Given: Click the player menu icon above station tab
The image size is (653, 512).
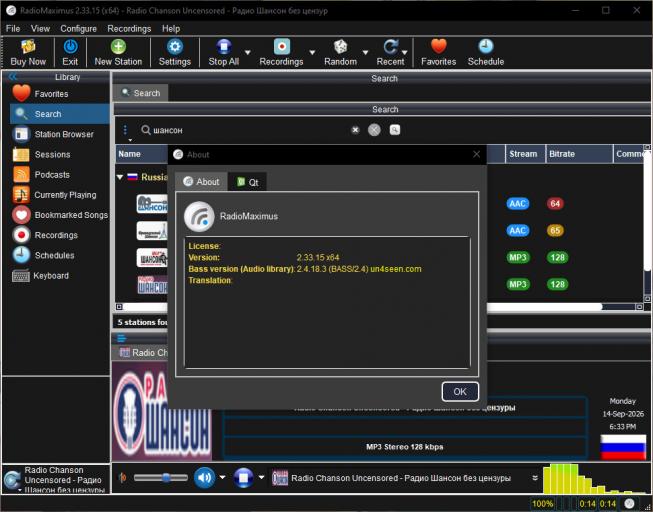Looking at the screenshot, I should [122, 338].
